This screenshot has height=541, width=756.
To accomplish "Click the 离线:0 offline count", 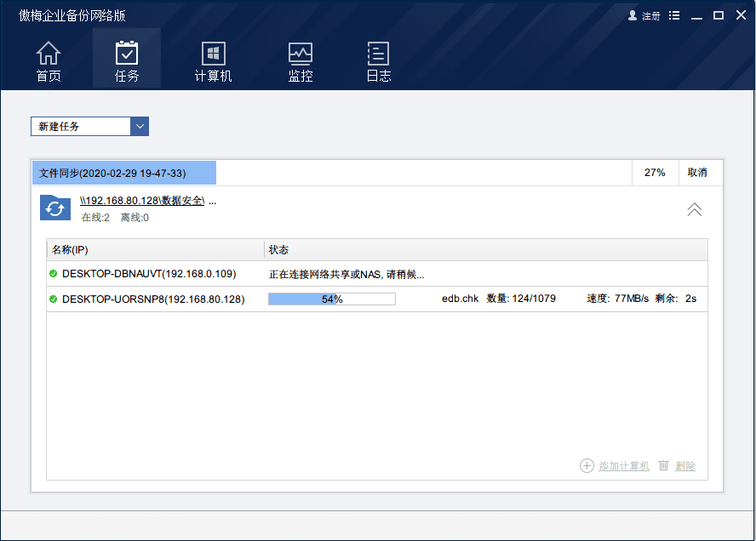I will point(135,218).
